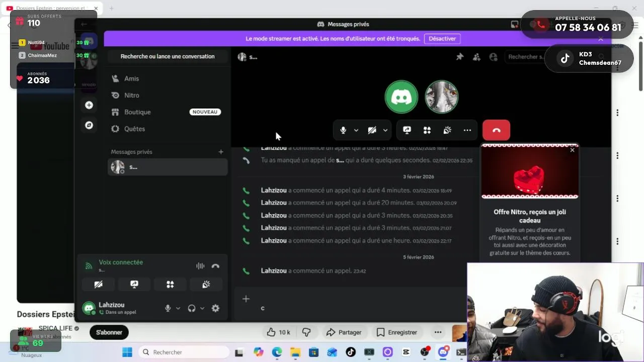Click the taskbar Rechercher search box
The width and height of the screenshot is (644, 362).
tap(185, 352)
